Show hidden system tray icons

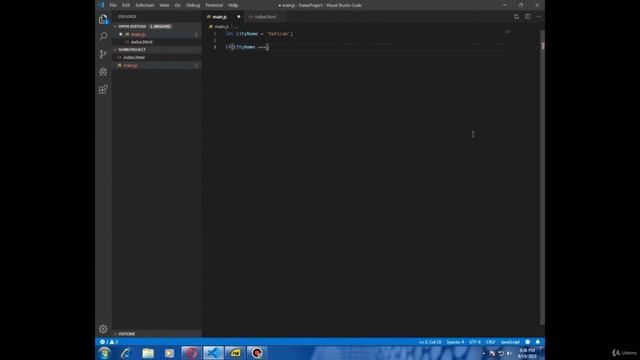(x=484, y=353)
